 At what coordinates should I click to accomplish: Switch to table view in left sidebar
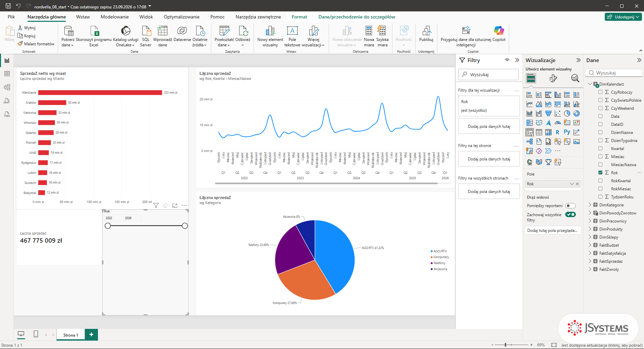(x=7, y=74)
